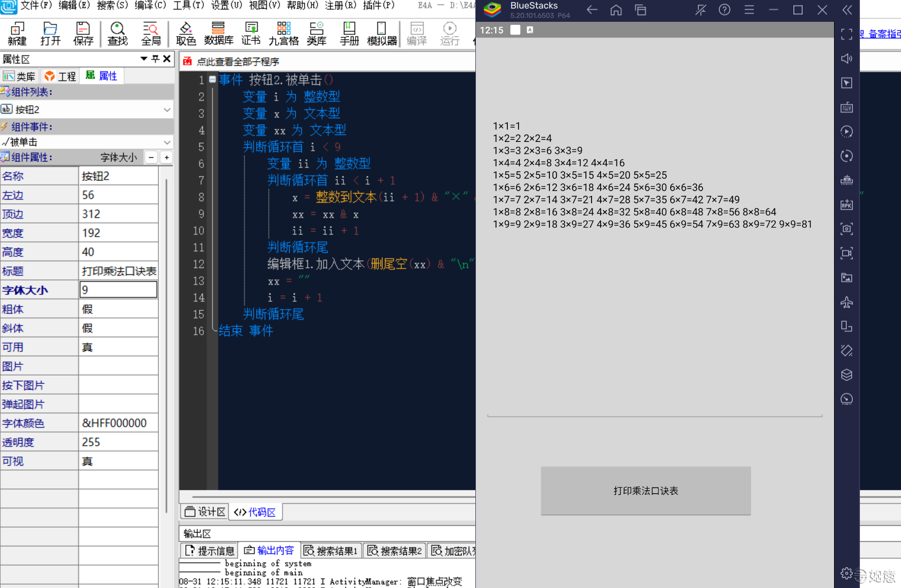
Task: Switch to the 类库 tab
Action: (19, 76)
